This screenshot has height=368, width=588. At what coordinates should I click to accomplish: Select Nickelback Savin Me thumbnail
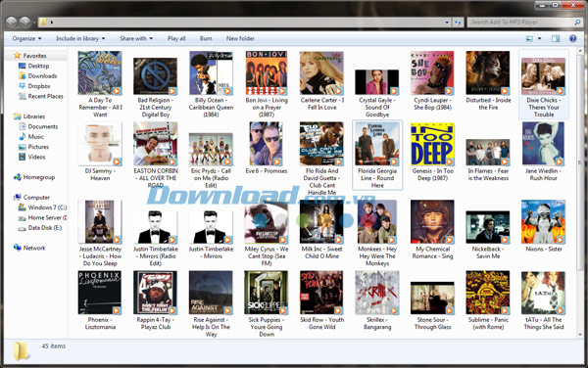click(488, 227)
